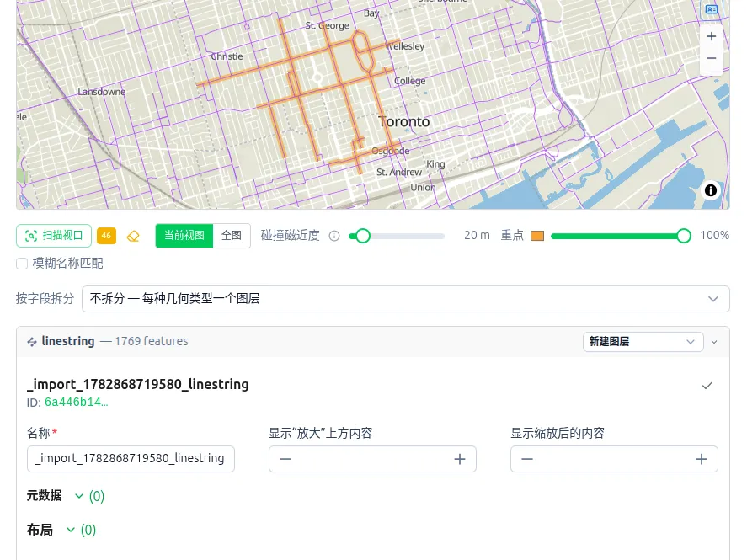
Task: Click the 100% opacity value
Action: (714, 236)
